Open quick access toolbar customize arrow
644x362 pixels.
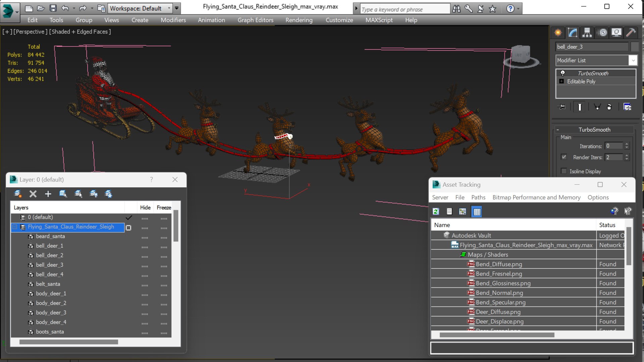coord(177,8)
